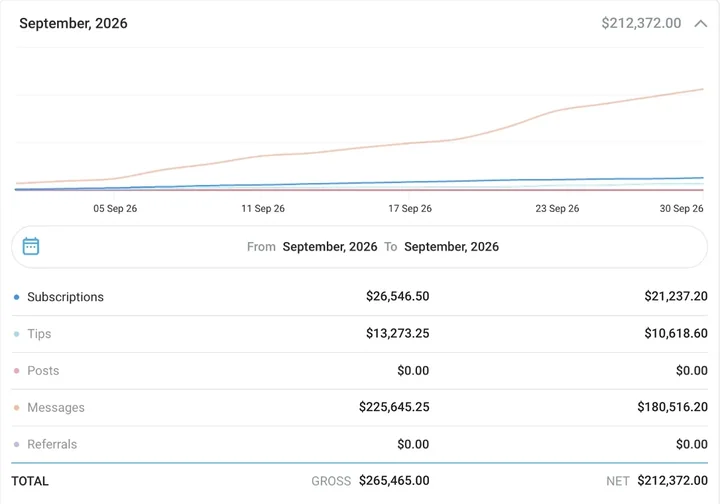Click the To September, 2026 date

coord(451,247)
